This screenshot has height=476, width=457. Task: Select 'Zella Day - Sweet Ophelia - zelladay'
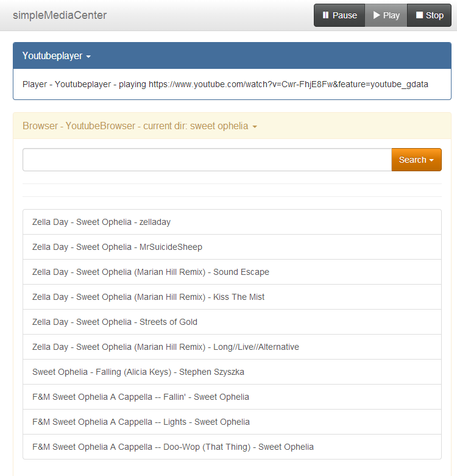(x=232, y=222)
